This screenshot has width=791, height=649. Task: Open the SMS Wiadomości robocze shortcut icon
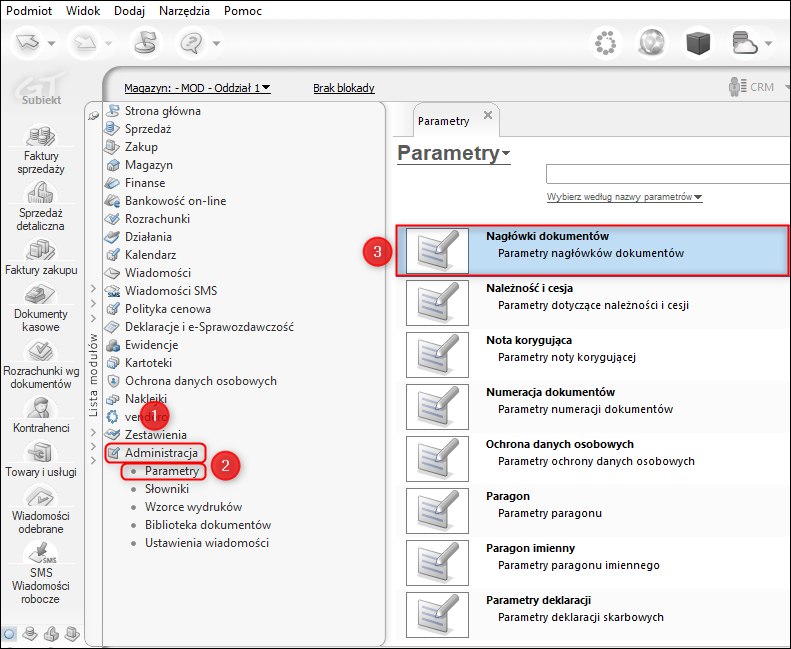40,552
